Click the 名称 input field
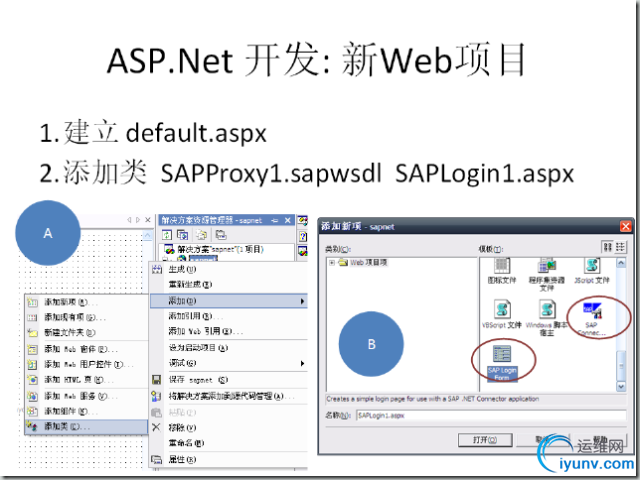The image size is (640, 480). [x=491, y=416]
